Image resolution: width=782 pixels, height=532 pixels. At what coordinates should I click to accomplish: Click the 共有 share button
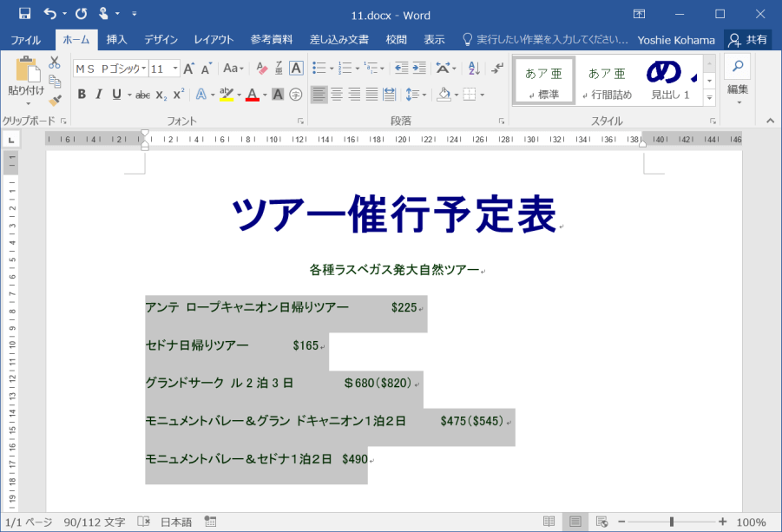pyautogui.click(x=747, y=40)
